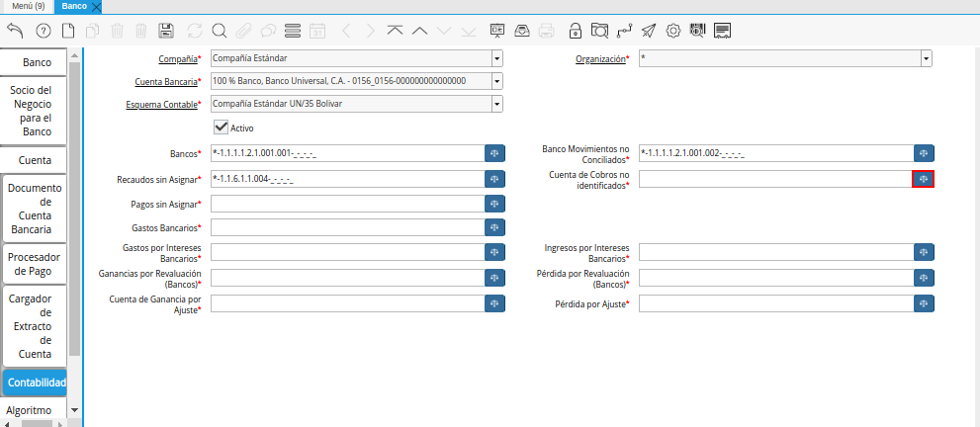Open Documento de Cuenta Bancaria tab
The width and height of the screenshot is (980, 427).
coord(35,209)
